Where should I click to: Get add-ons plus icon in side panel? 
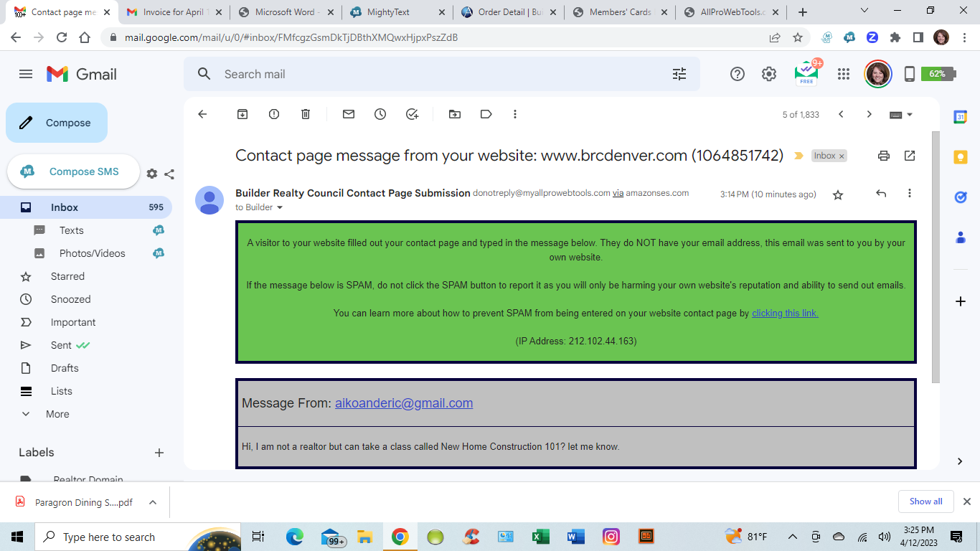click(x=961, y=301)
